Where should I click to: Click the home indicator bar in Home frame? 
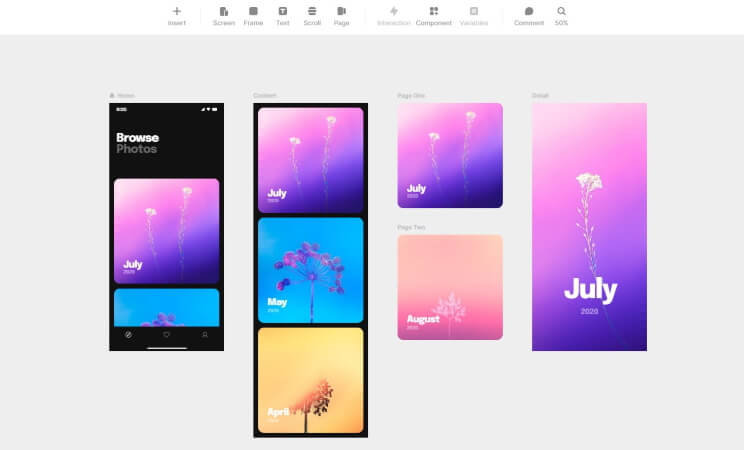pos(167,348)
